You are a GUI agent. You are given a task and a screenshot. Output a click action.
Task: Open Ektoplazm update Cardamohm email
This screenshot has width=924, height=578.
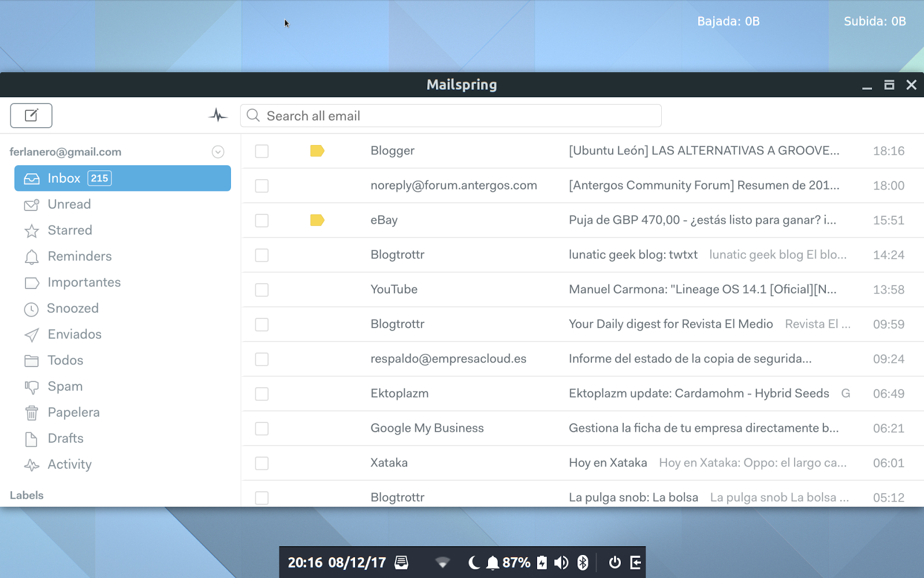583,394
